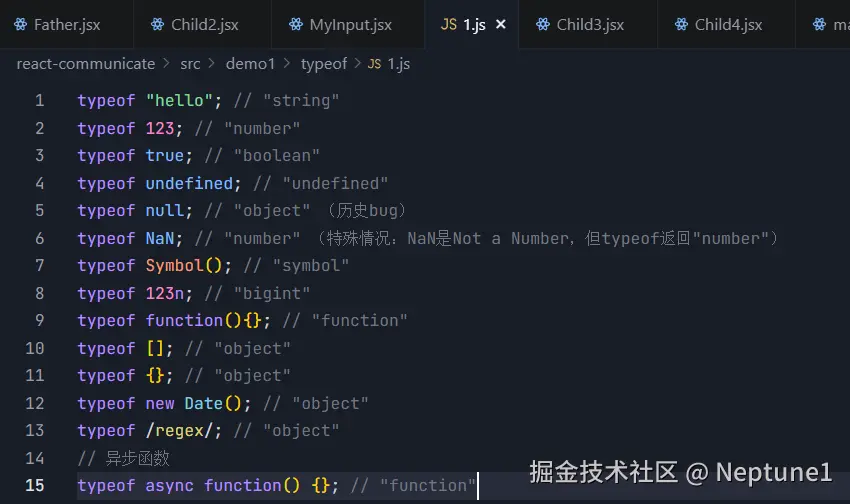Click the 1.js breadcrumb file name
The height and width of the screenshot is (504, 850).
coord(399,64)
